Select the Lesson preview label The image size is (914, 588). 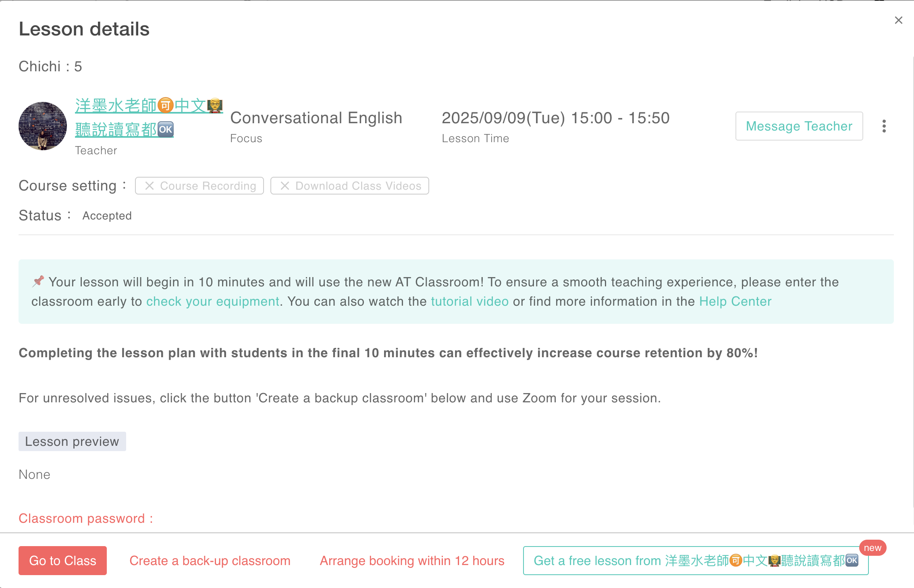[72, 441]
